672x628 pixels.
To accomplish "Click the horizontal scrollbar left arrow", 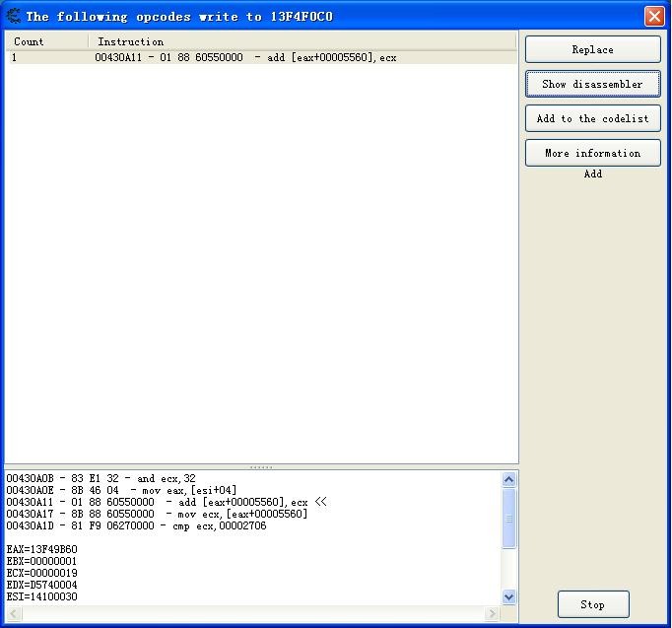I will click(x=13, y=614).
